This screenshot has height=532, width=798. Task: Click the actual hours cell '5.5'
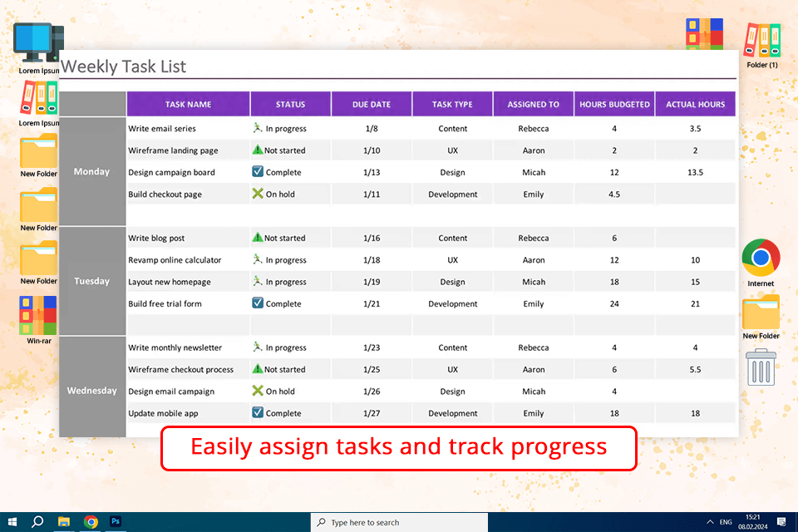click(695, 369)
